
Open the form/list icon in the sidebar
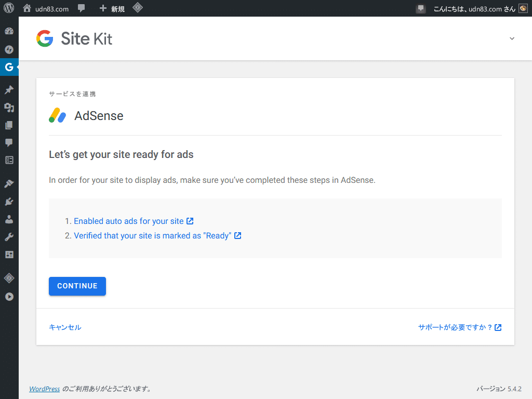click(x=9, y=160)
